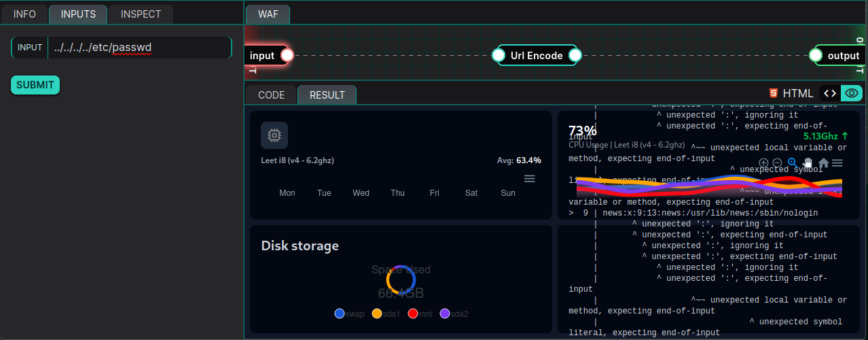Activate the hand panning tool
This screenshot has width=868, height=340.
pyautogui.click(x=808, y=163)
